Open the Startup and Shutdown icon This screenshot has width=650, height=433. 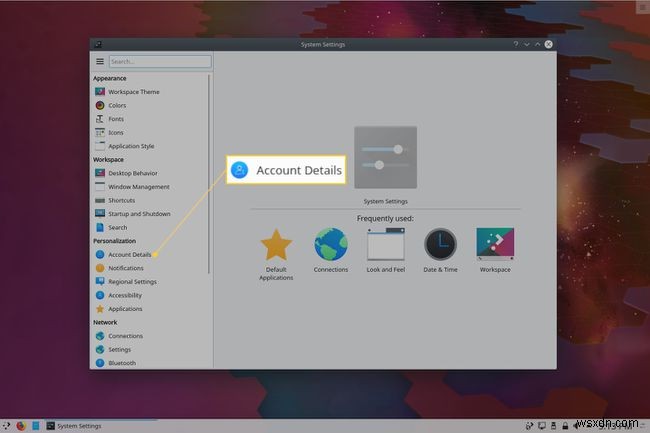(x=100, y=213)
